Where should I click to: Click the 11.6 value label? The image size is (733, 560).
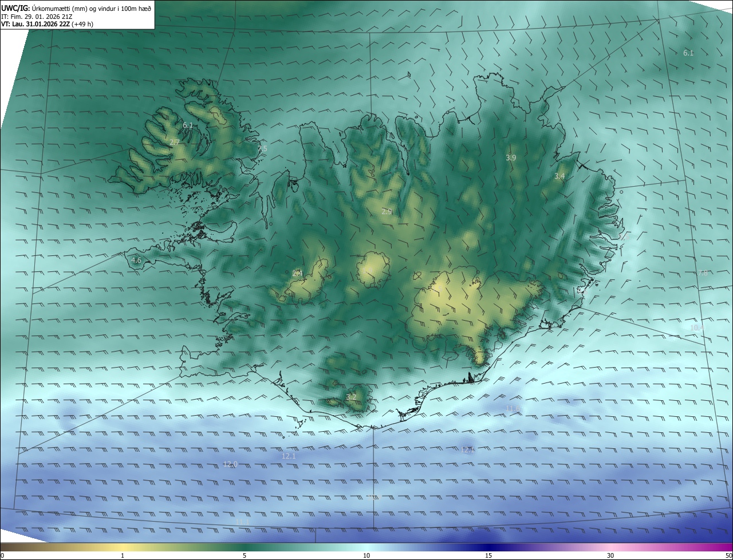(513, 408)
